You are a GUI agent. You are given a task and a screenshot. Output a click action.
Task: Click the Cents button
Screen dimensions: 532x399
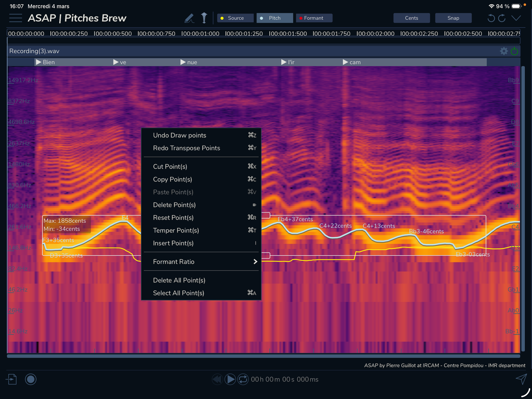click(411, 18)
